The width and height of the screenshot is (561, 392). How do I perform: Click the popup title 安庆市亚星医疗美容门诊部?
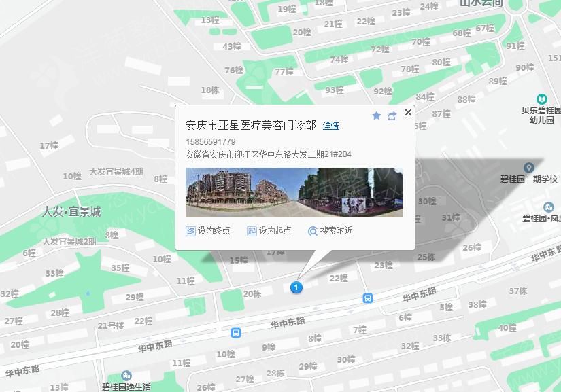click(251, 126)
